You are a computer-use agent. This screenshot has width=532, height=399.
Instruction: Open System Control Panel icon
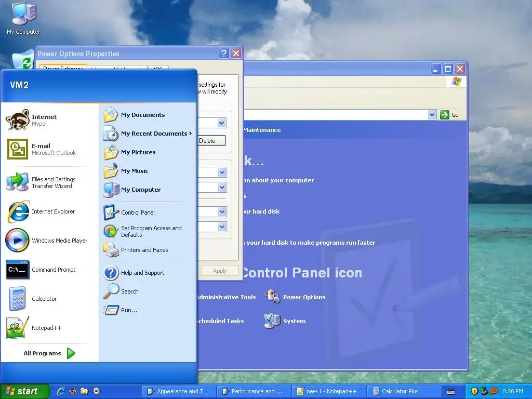[285, 321]
